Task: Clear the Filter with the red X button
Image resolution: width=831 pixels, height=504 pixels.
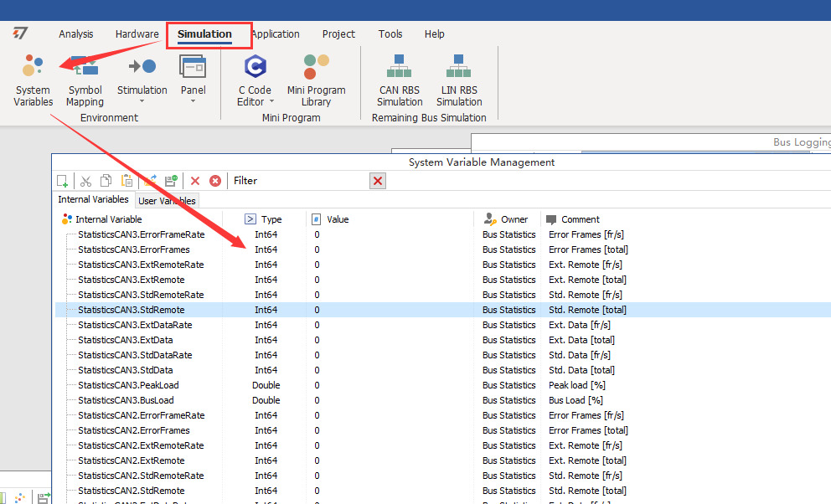Action: pyautogui.click(x=377, y=181)
